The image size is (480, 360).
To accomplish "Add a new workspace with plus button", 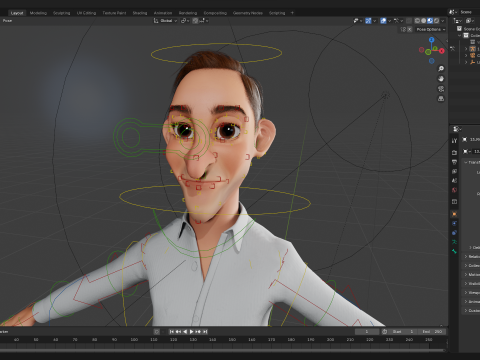I will click(x=292, y=13).
